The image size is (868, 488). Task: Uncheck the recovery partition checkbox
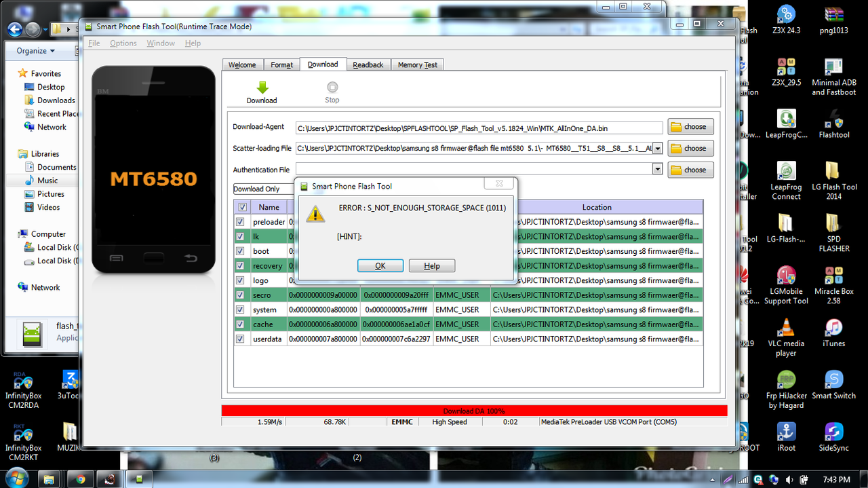click(x=239, y=265)
